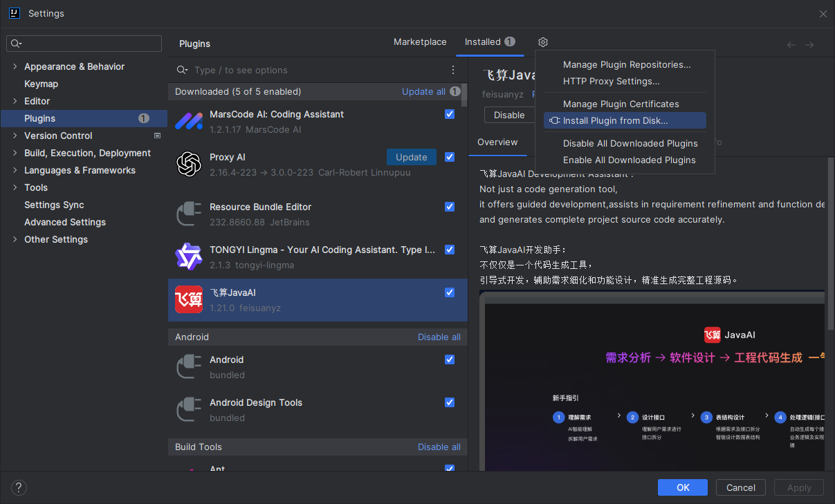This screenshot has width=835, height=504.
Task: Navigate back with the left arrow
Action: (791, 45)
